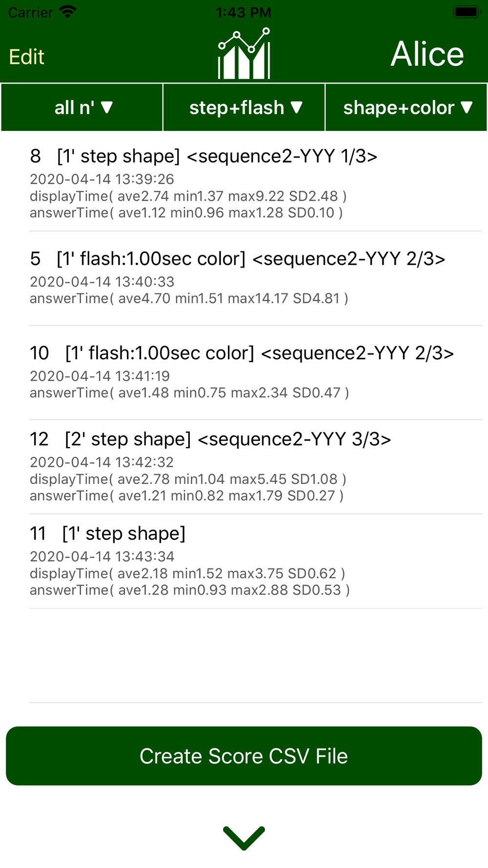Open the "step+flash" filter dropdown
This screenshot has height=868, width=488.
(x=244, y=107)
